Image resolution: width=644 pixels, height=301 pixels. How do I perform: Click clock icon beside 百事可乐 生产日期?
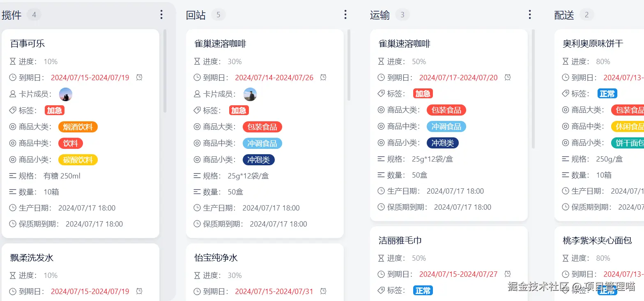(x=13, y=208)
